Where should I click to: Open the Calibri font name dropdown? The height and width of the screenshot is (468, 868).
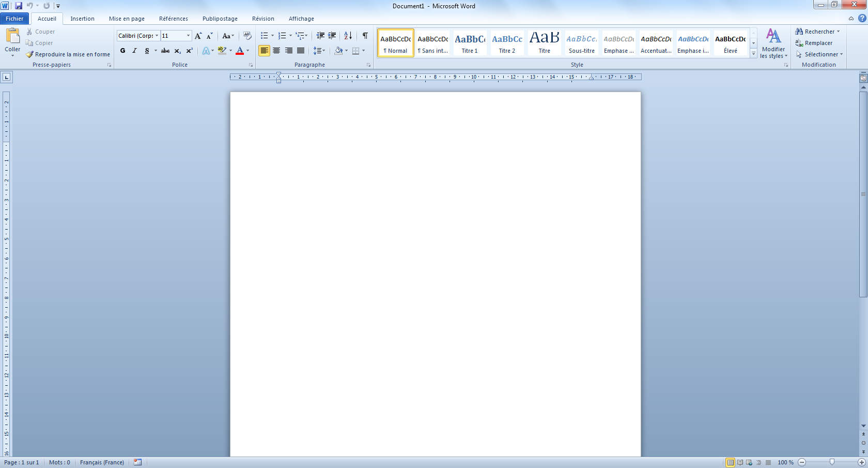pos(157,36)
